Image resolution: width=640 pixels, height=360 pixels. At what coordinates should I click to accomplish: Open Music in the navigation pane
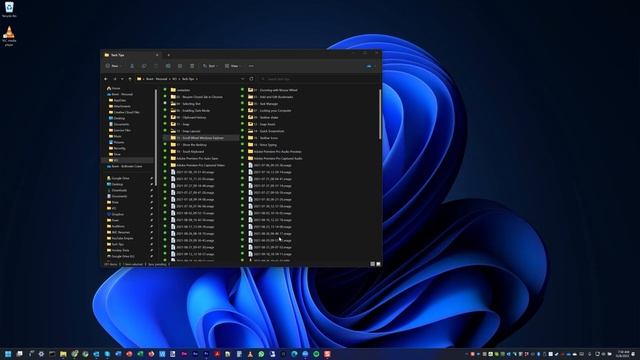click(x=115, y=136)
